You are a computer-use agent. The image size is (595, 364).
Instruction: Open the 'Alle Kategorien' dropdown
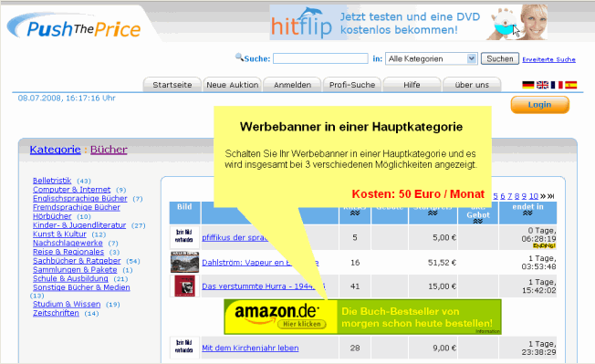click(431, 58)
